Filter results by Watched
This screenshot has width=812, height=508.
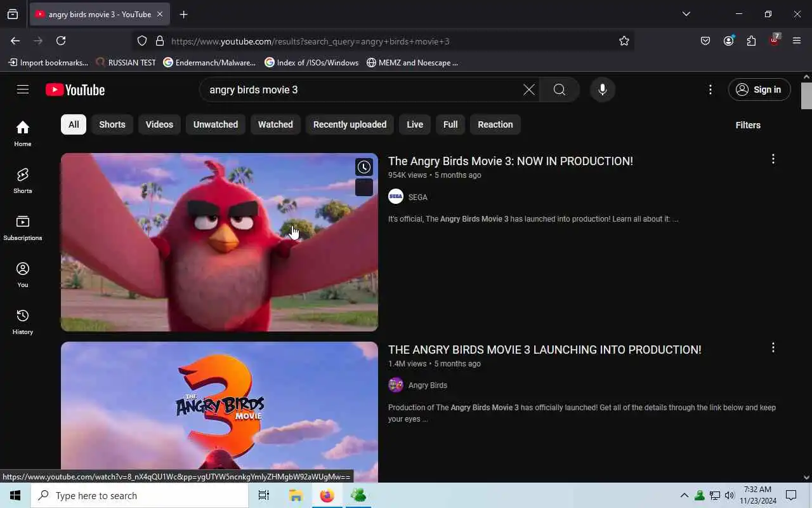click(275, 124)
